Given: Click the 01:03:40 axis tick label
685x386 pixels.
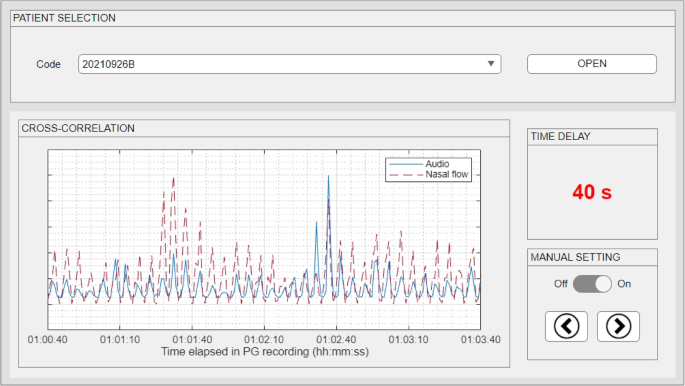Looking at the screenshot, I should [x=481, y=340].
